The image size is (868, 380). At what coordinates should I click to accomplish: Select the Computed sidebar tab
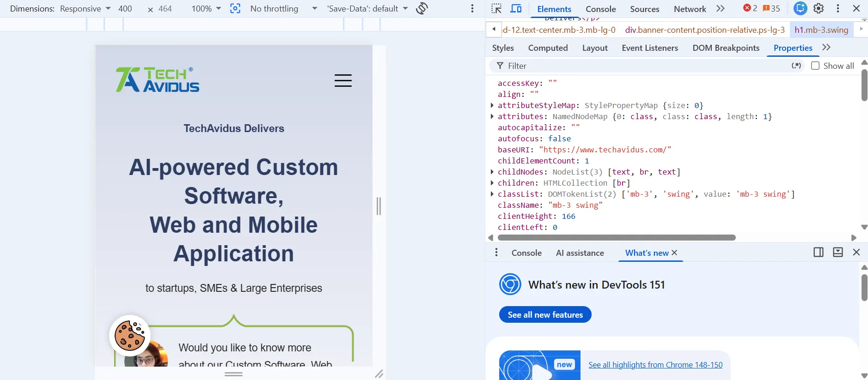point(548,48)
